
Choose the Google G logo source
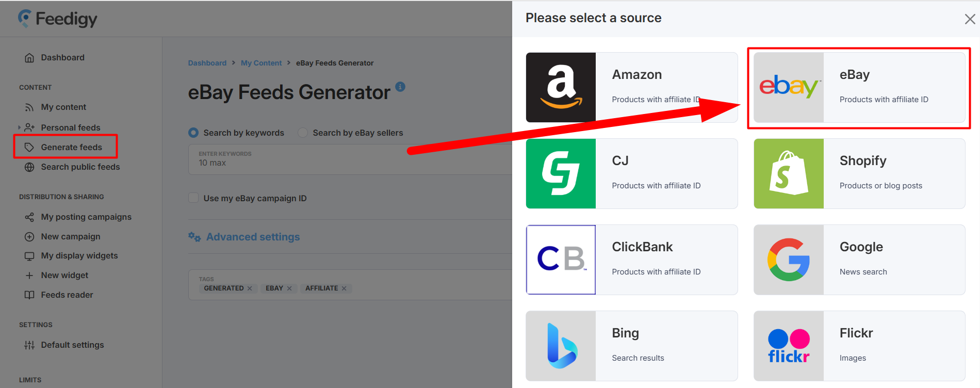pyautogui.click(x=788, y=260)
